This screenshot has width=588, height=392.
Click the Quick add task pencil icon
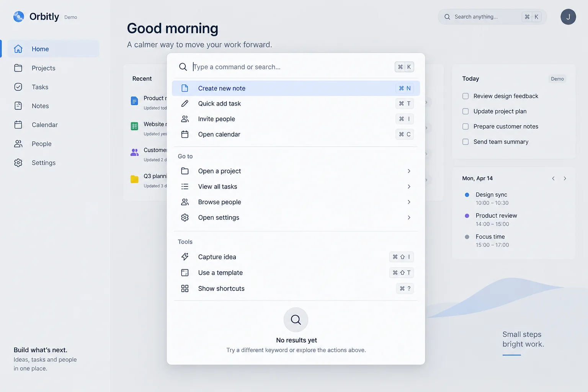click(x=185, y=103)
